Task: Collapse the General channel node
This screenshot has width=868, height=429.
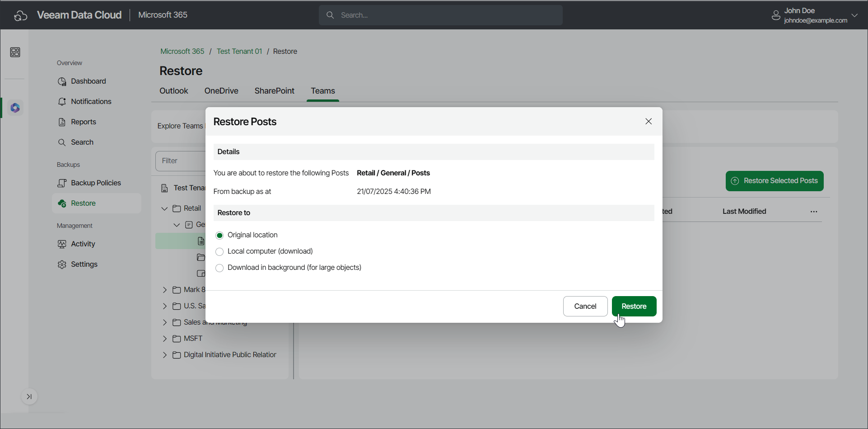Action: [177, 225]
